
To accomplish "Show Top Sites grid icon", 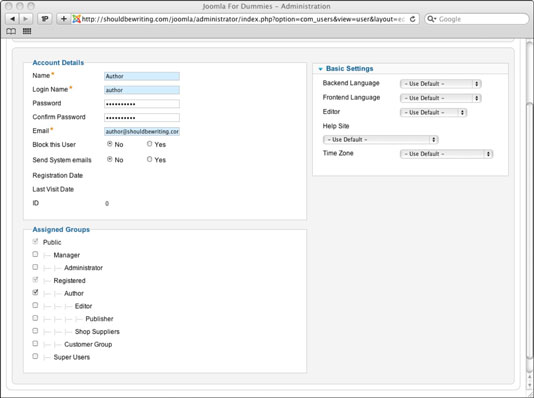I will 27,31.
